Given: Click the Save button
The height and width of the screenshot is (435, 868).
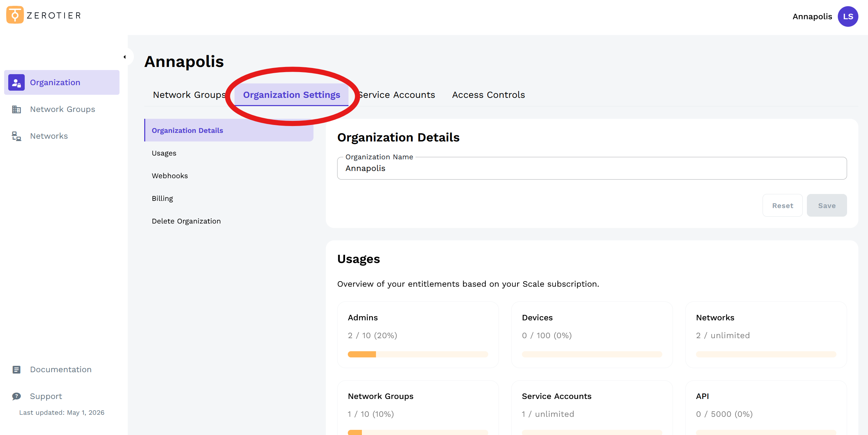Looking at the screenshot, I should (x=827, y=205).
